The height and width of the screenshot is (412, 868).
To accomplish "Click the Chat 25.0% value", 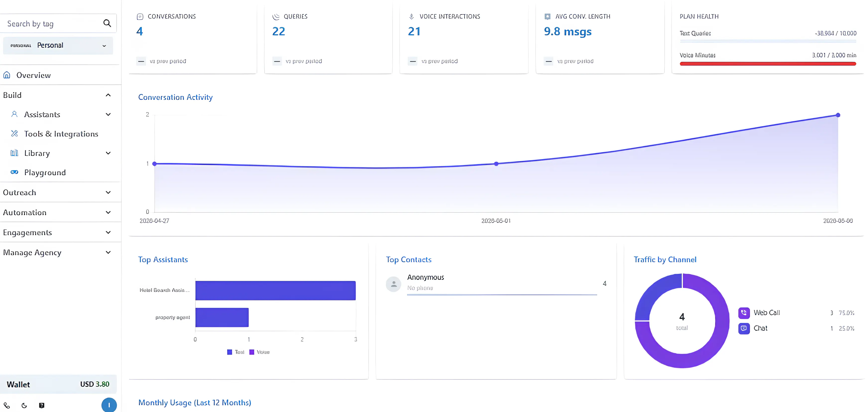I will tap(846, 328).
